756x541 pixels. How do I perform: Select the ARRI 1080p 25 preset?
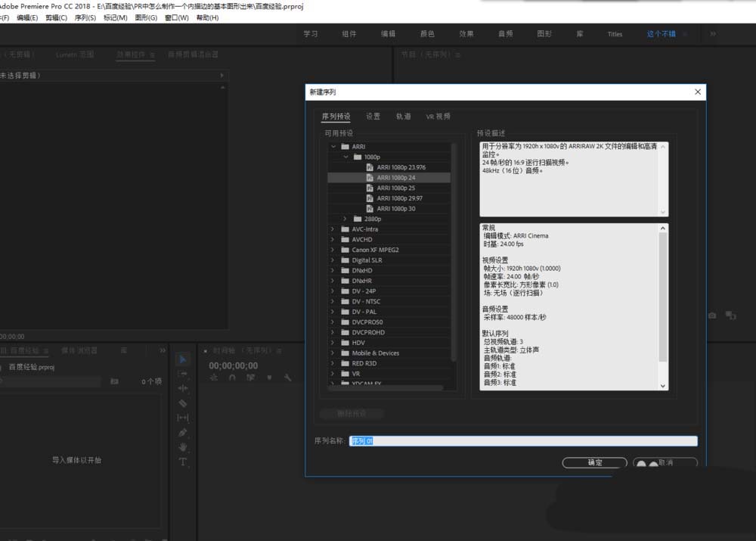(389, 188)
